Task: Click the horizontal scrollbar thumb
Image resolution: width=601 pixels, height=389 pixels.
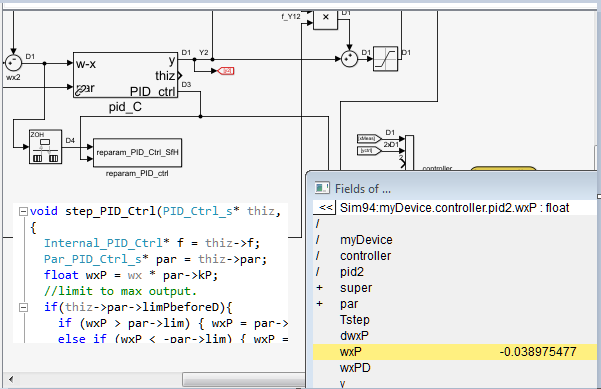Action: click(244, 379)
